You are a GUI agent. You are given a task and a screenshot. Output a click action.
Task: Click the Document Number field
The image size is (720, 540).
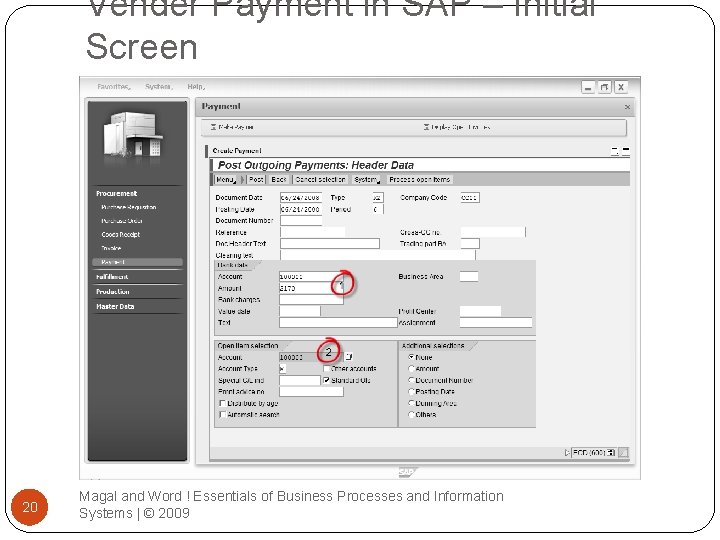pos(301,220)
